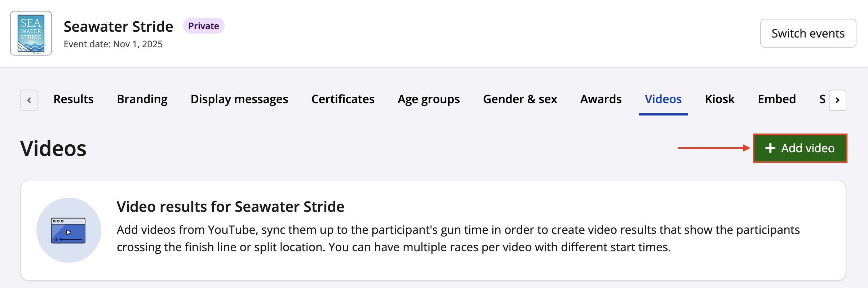Switch to the Embed tab
This screenshot has height=288, width=868.
pos(777,99)
